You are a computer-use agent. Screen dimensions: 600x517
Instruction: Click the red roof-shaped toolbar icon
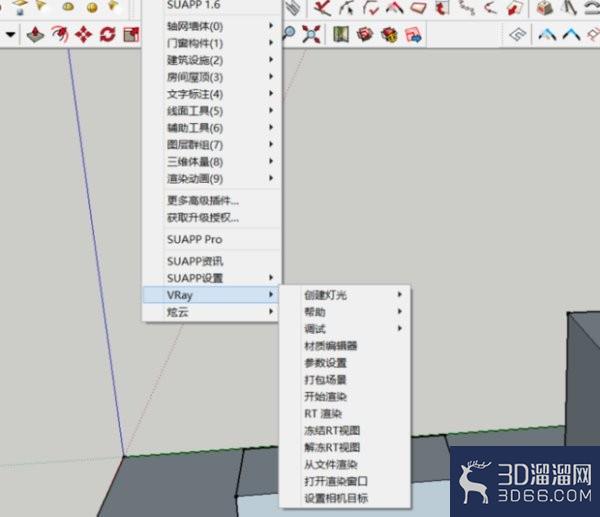tap(395, 8)
